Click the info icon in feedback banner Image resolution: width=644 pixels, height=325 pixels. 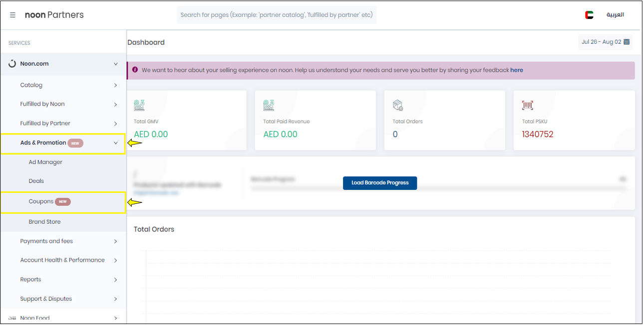[135, 70]
